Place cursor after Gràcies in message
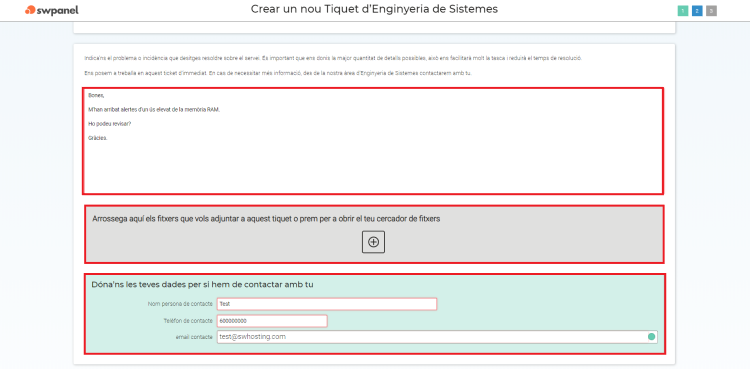750x369 pixels. 108,138
